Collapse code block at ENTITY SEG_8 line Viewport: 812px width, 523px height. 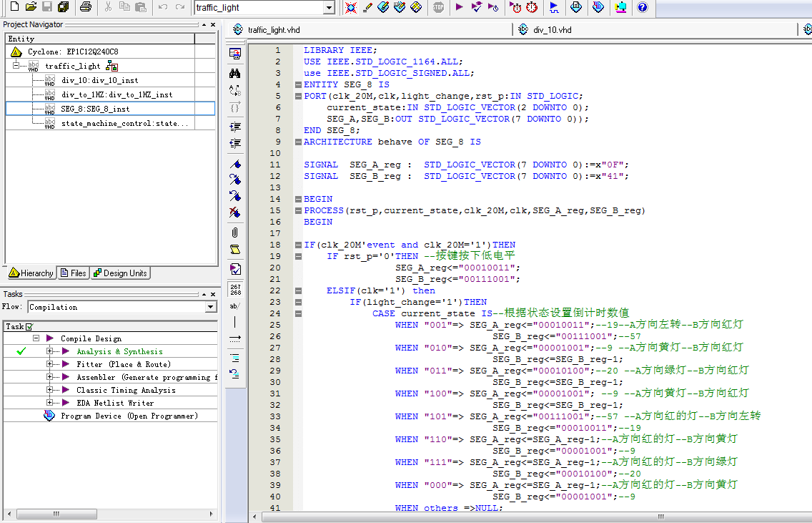[x=297, y=84]
